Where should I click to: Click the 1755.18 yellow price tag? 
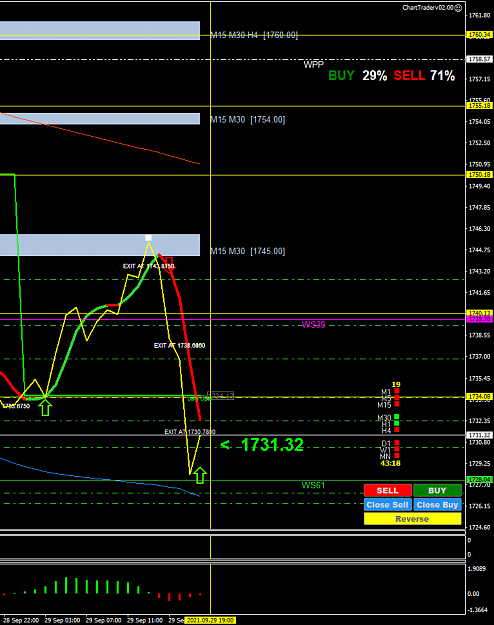point(480,106)
